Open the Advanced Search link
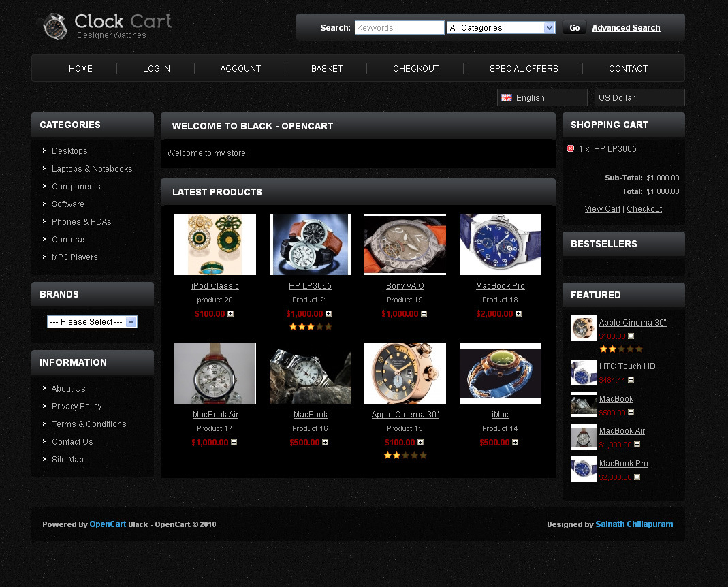The height and width of the screenshot is (587, 728). coord(626,28)
